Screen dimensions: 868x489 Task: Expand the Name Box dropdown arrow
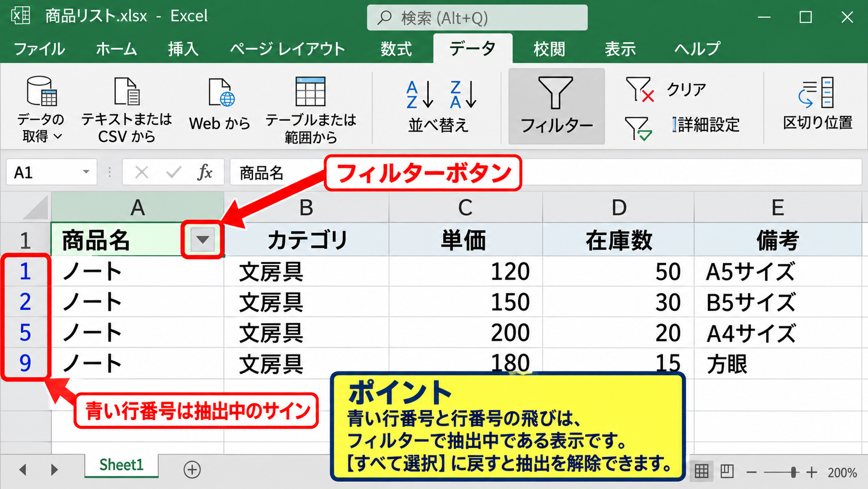click(86, 172)
